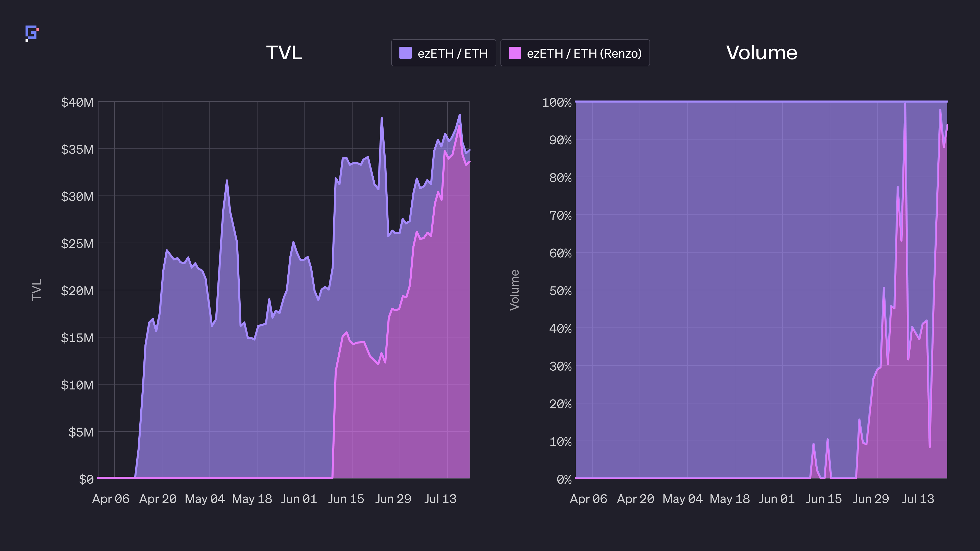This screenshot has height=551, width=980.
Task: Click the 70% label on the Volume axis
Action: [x=560, y=215]
